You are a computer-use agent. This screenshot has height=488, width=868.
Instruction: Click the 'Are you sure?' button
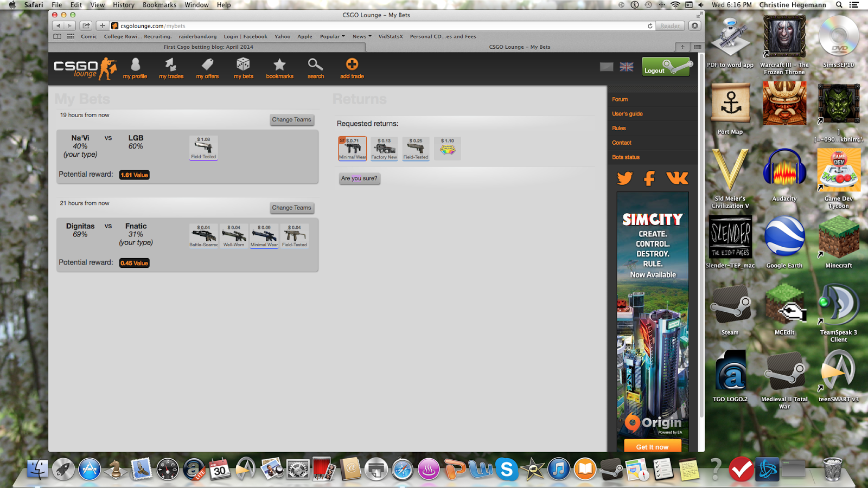click(x=359, y=178)
